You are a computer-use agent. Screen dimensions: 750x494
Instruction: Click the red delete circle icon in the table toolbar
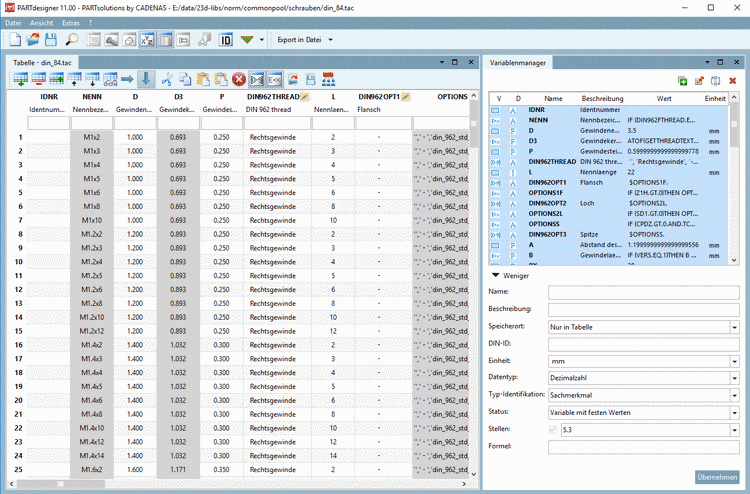click(x=239, y=78)
